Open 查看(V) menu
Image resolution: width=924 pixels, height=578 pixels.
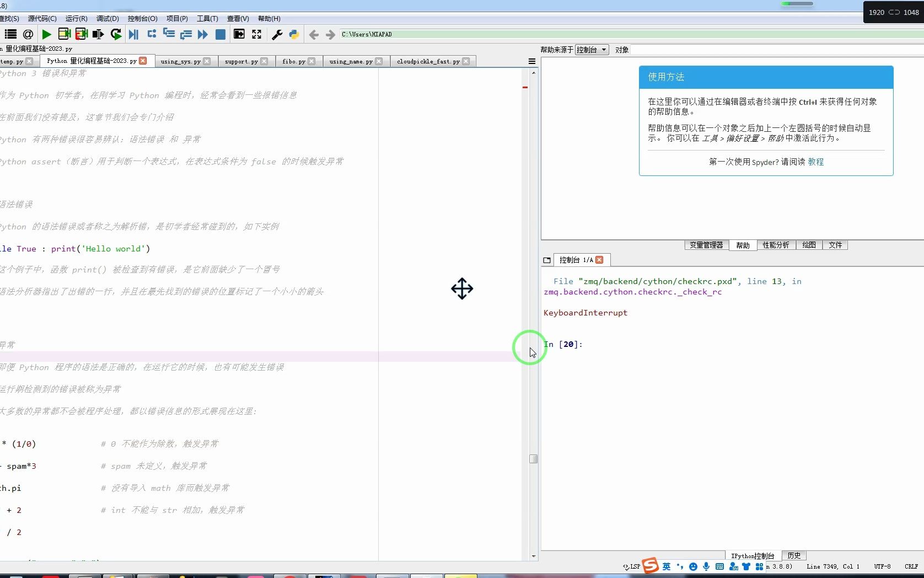pyautogui.click(x=238, y=18)
